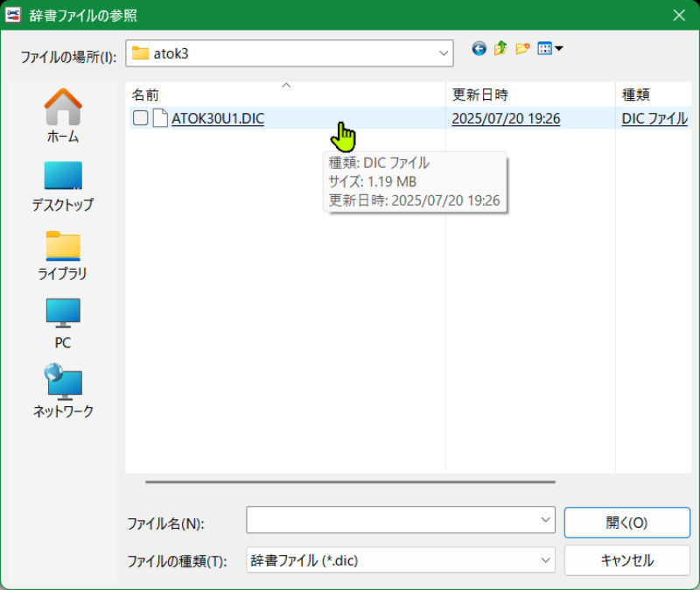Viewport: 700px width, 590px height.
Task: Click the file icon of ATOK30U1.DIC
Action: click(160, 118)
